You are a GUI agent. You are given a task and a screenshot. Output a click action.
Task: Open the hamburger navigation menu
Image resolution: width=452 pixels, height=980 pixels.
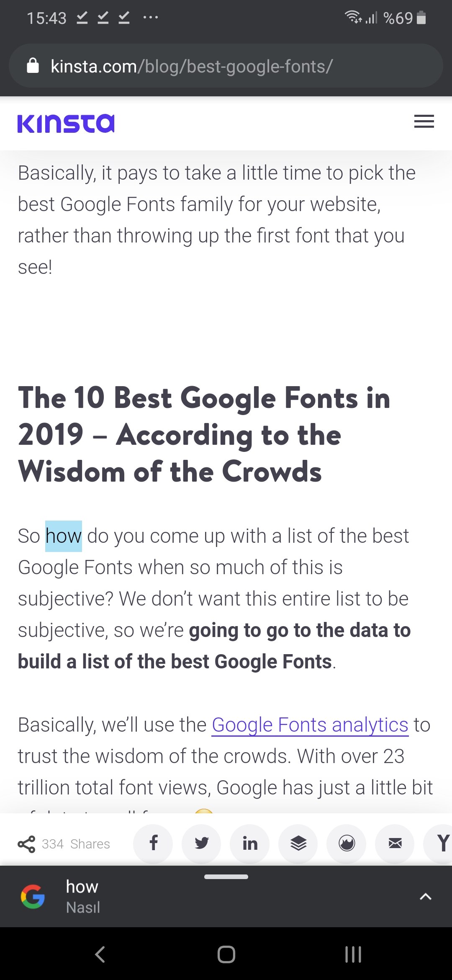[x=424, y=121]
